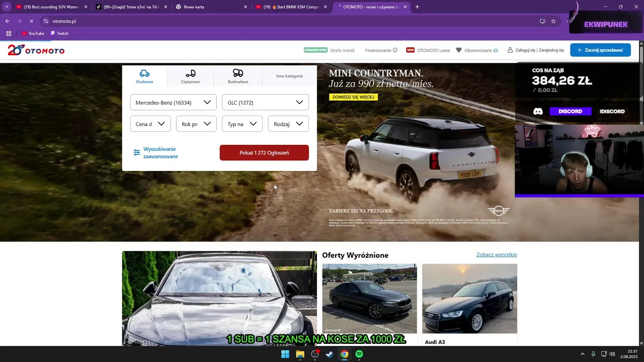Switch to Start BMW X3M Competition tab
Image resolution: width=644 pixels, height=362 pixels.
(291, 7)
